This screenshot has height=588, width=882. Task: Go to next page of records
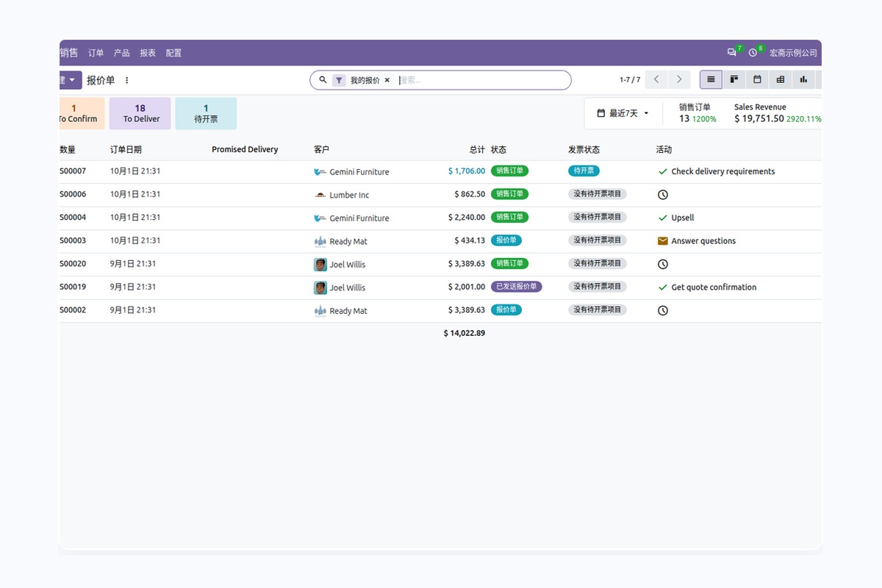(679, 79)
